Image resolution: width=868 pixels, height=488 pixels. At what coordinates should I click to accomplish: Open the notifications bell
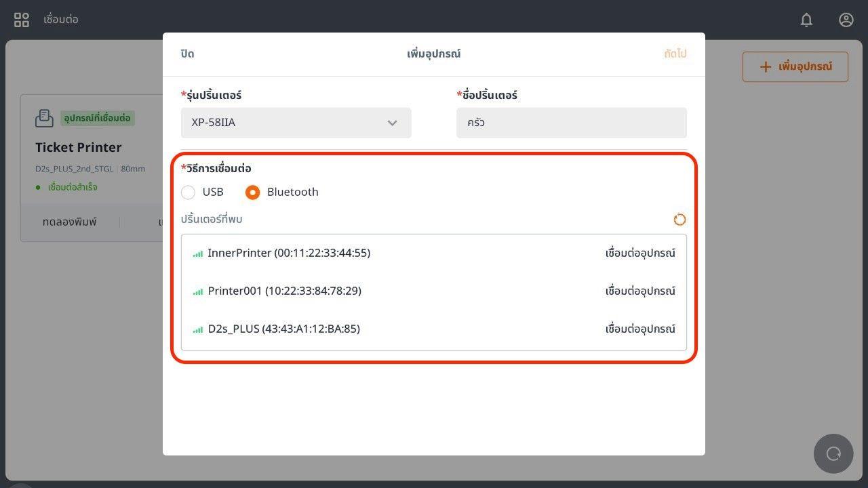pyautogui.click(x=806, y=20)
